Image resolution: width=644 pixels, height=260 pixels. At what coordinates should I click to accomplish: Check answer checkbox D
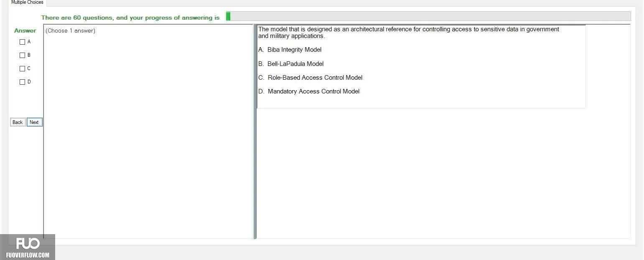pyautogui.click(x=23, y=82)
